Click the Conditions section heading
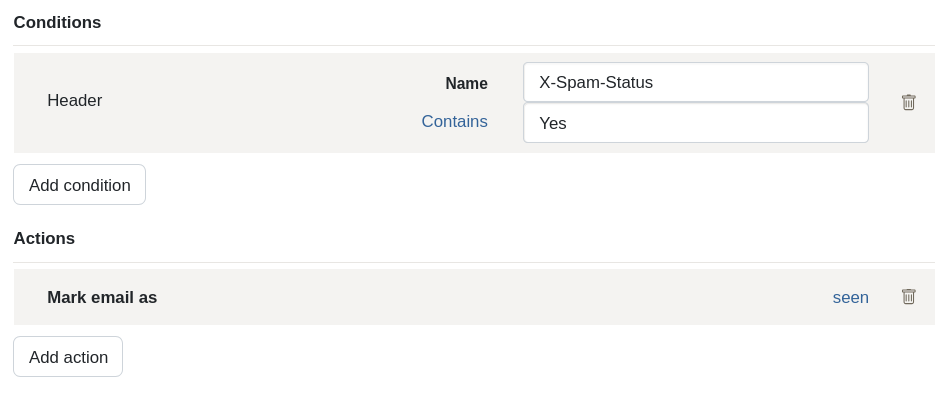This screenshot has width=952, height=411. pos(57,22)
